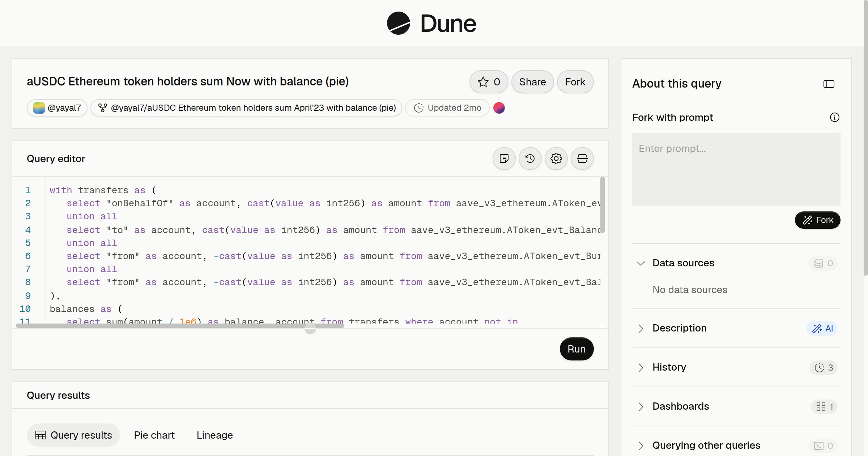Run the query
Image resolution: width=868 pixels, height=456 pixels.
[576, 349]
